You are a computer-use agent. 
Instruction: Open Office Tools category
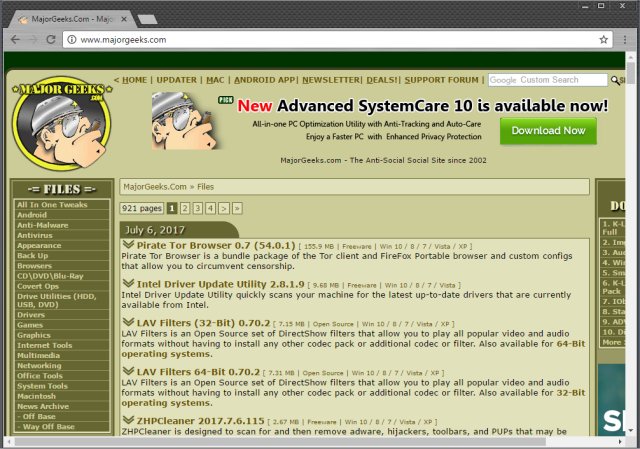click(x=62, y=376)
